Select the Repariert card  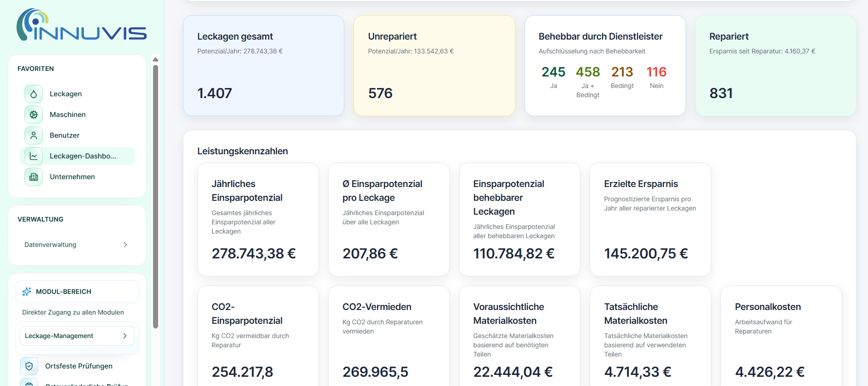coord(775,65)
